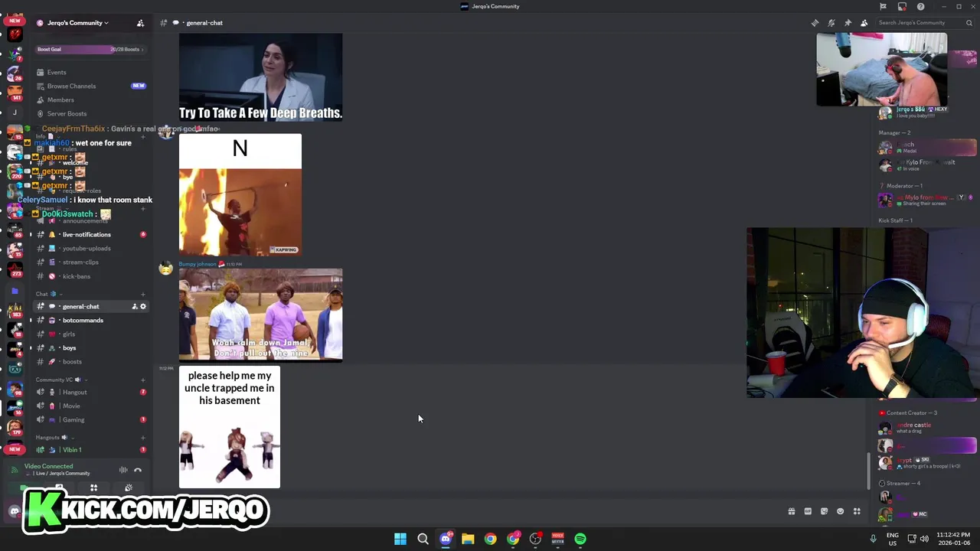Open the fire golf swing GIF

point(240,194)
